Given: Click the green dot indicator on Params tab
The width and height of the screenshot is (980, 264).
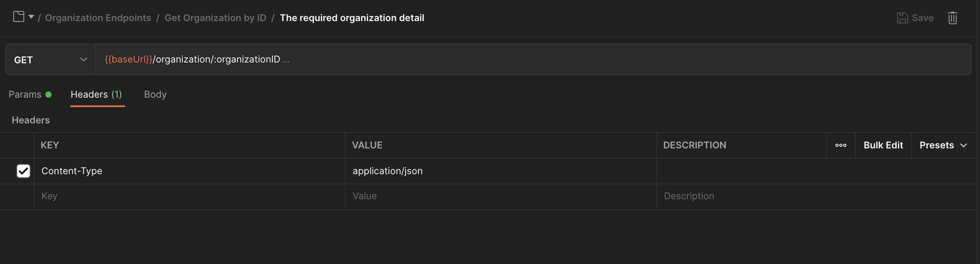Looking at the screenshot, I should pyautogui.click(x=48, y=94).
